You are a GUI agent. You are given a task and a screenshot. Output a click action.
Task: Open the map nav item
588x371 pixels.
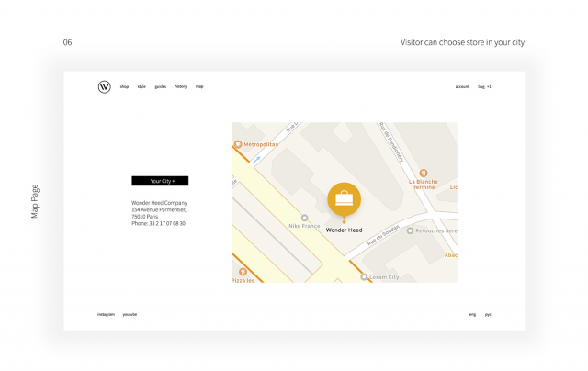[199, 86]
